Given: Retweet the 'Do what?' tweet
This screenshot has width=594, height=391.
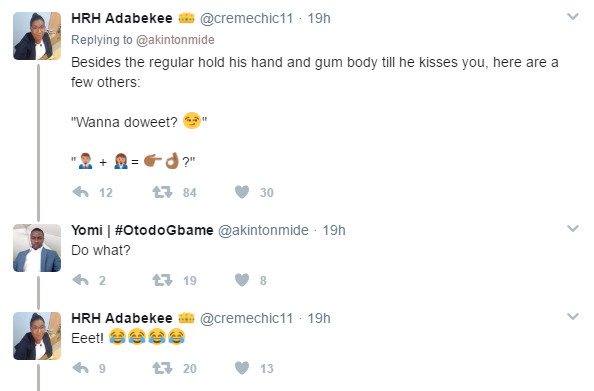Looking at the screenshot, I should [x=162, y=280].
